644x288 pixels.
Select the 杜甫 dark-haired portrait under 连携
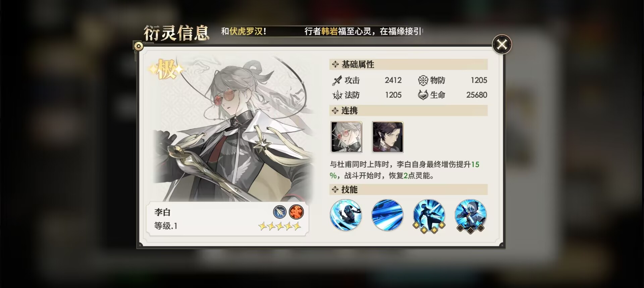coord(388,137)
